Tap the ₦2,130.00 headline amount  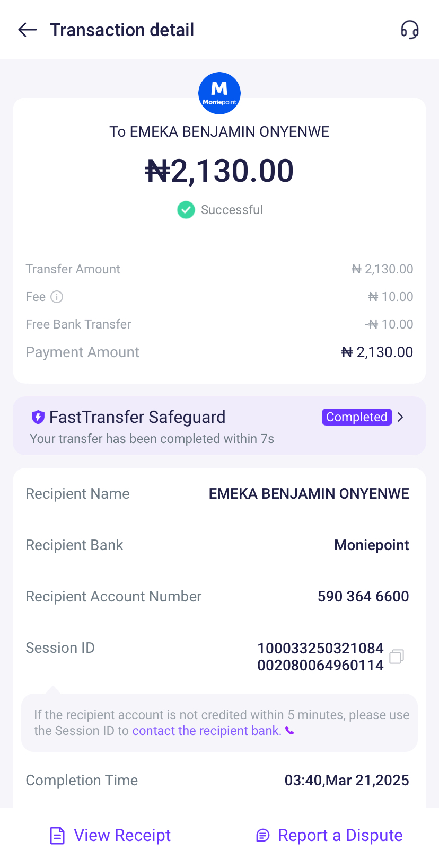(x=219, y=171)
